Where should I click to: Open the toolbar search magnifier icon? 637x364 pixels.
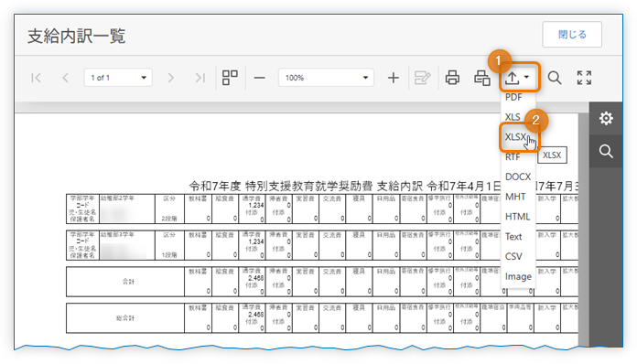555,78
